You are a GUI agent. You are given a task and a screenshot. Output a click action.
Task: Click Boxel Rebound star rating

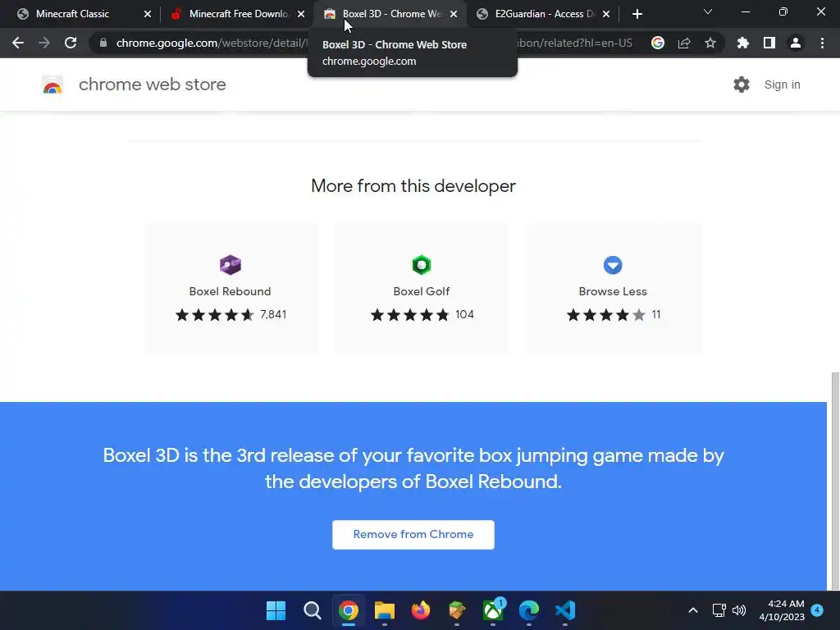point(214,314)
